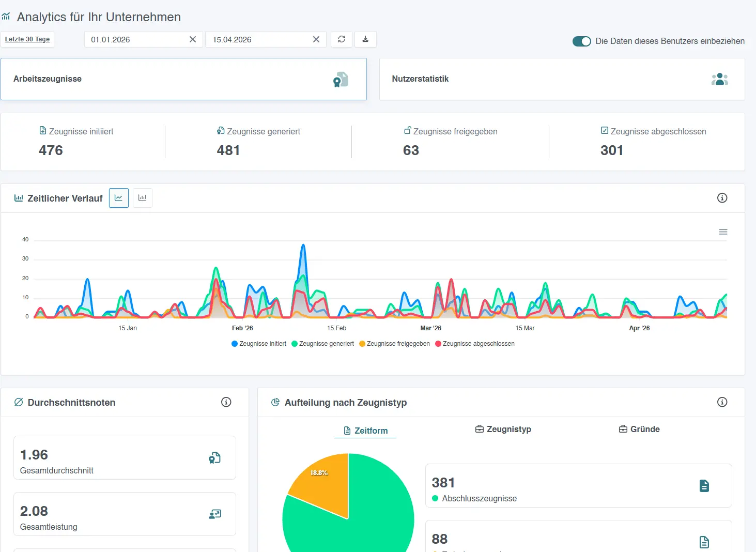The width and height of the screenshot is (756, 552).
Task: Open the Nutzerstatistik section card
Action: tap(562, 79)
